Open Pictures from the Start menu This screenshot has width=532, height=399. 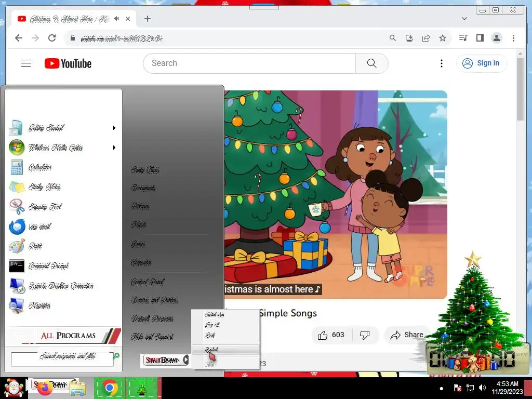(140, 206)
